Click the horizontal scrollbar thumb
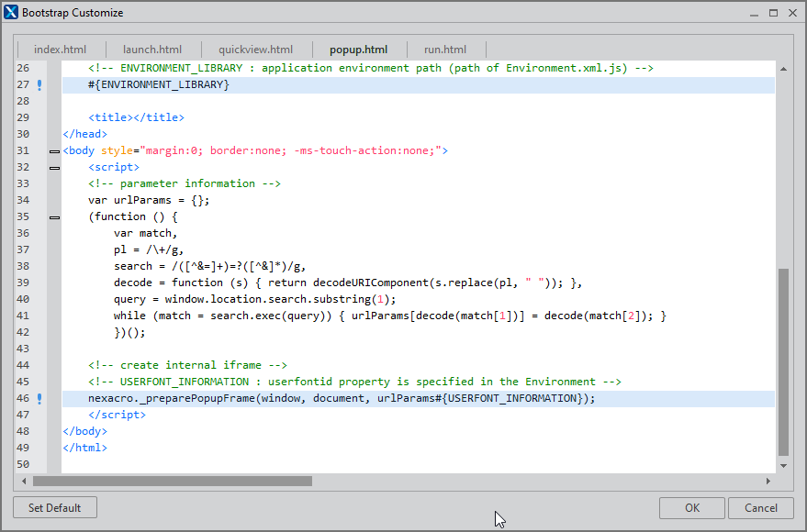 pos(172,481)
